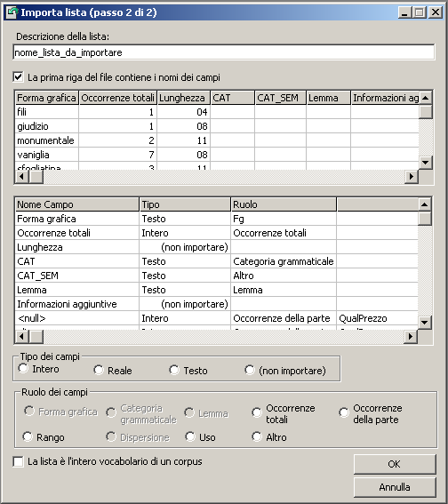The width and height of the screenshot is (448, 504).
Task: Click the 'Lemma' preview column header
Action: pyautogui.click(x=328, y=98)
